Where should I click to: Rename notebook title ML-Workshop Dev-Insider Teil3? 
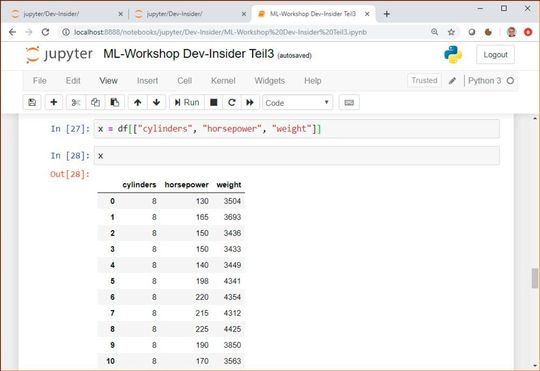point(189,54)
